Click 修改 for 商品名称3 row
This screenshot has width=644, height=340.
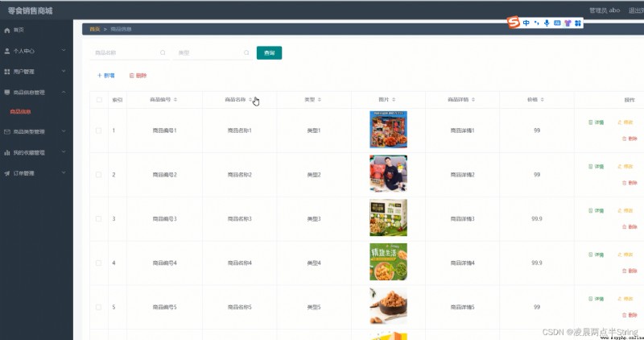click(625, 210)
